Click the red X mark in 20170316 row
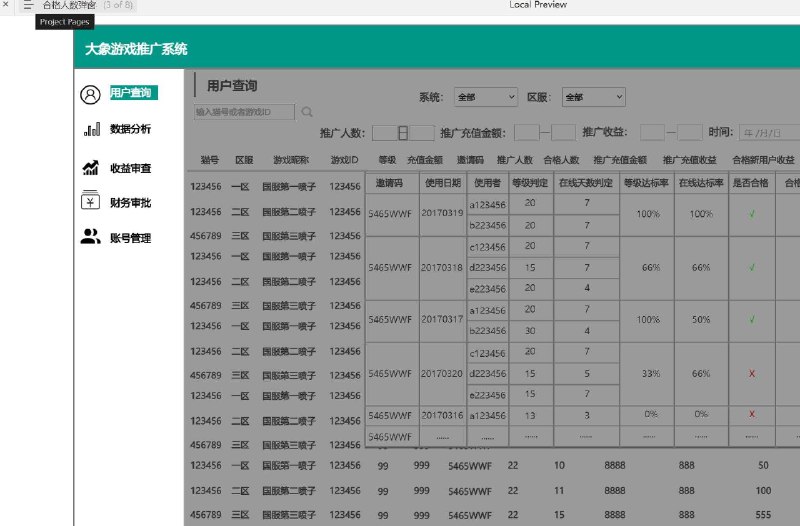 pos(752,414)
